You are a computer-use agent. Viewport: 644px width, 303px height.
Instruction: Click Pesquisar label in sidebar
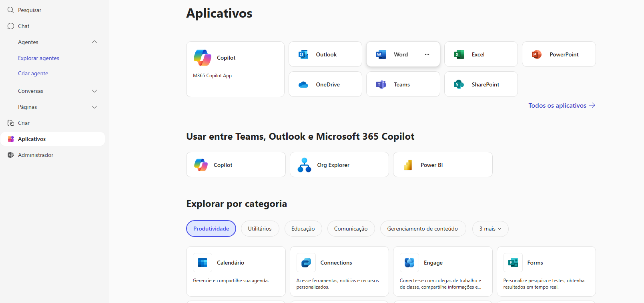pos(30,10)
